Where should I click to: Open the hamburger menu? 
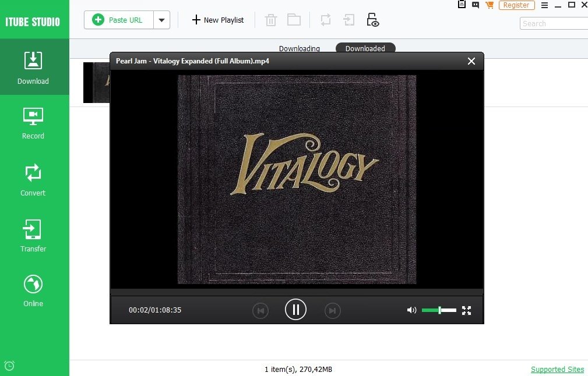coord(544,5)
